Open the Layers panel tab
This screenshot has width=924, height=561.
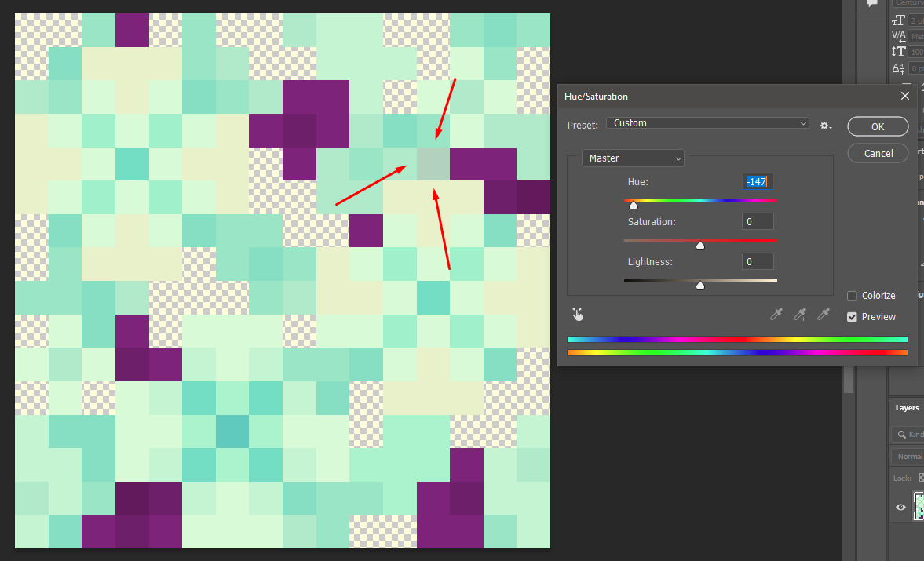click(907, 408)
